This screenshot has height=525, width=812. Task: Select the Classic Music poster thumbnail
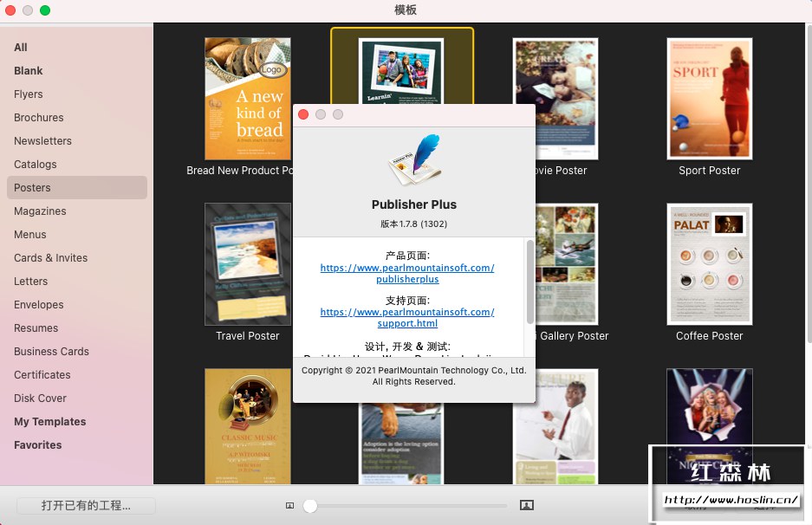[x=248, y=426]
